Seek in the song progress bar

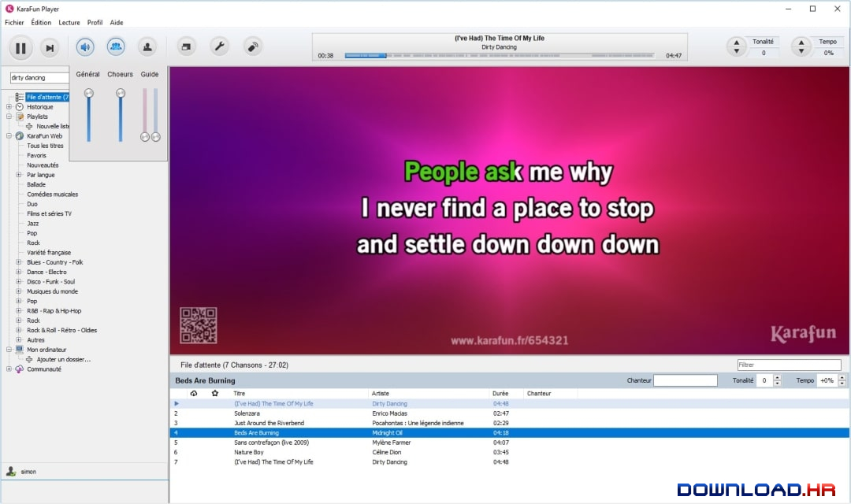point(500,55)
